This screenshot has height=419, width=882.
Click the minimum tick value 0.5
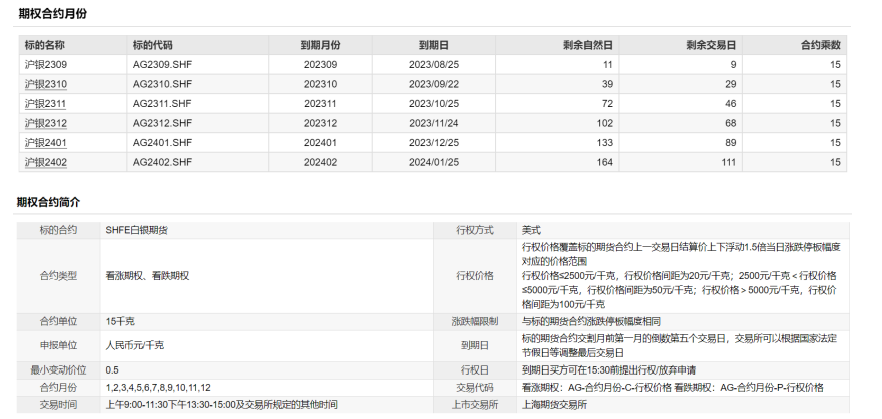click(112, 371)
